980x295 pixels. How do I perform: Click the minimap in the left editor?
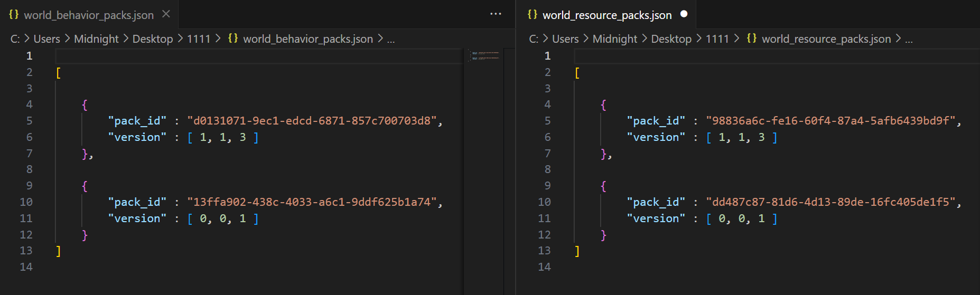(x=483, y=55)
